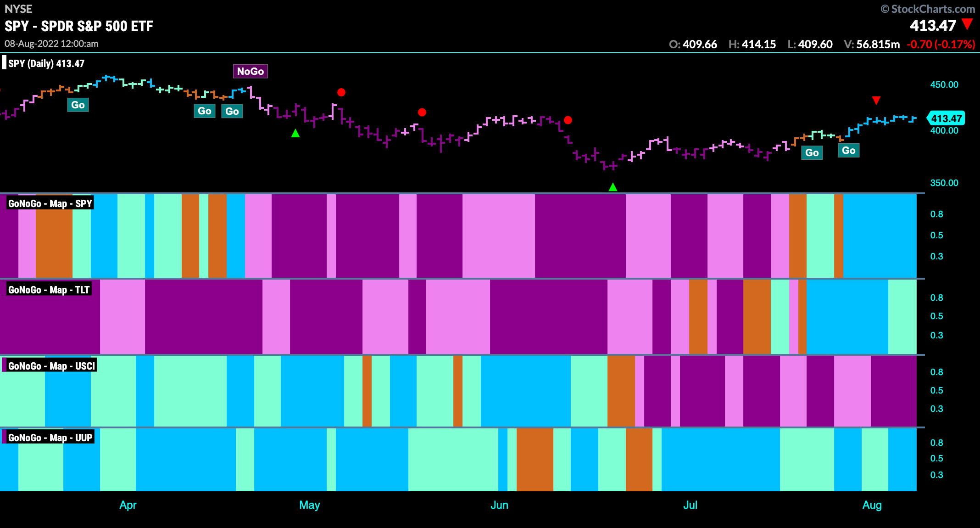Click the 400.00 price axis label
This screenshot has width=980, height=528.
(944, 131)
